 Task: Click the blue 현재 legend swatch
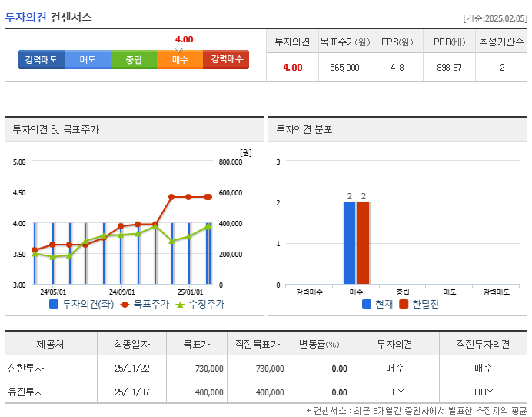pos(367,304)
